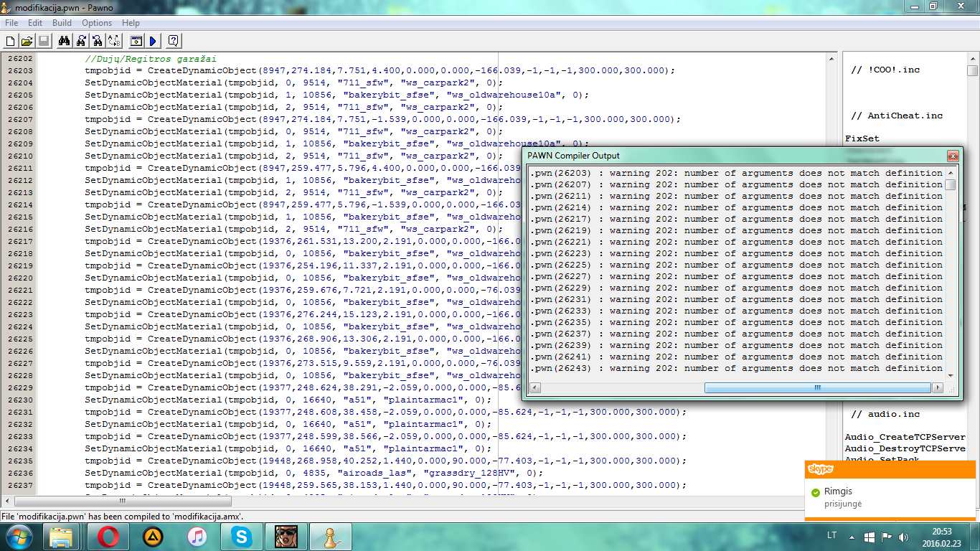The height and width of the screenshot is (551, 980).
Task: Click the Pawno chess pawn taskbar icon
Action: click(330, 536)
